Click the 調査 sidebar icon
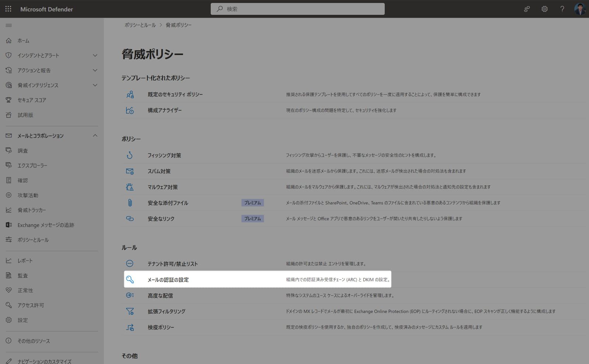 pyautogui.click(x=9, y=151)
